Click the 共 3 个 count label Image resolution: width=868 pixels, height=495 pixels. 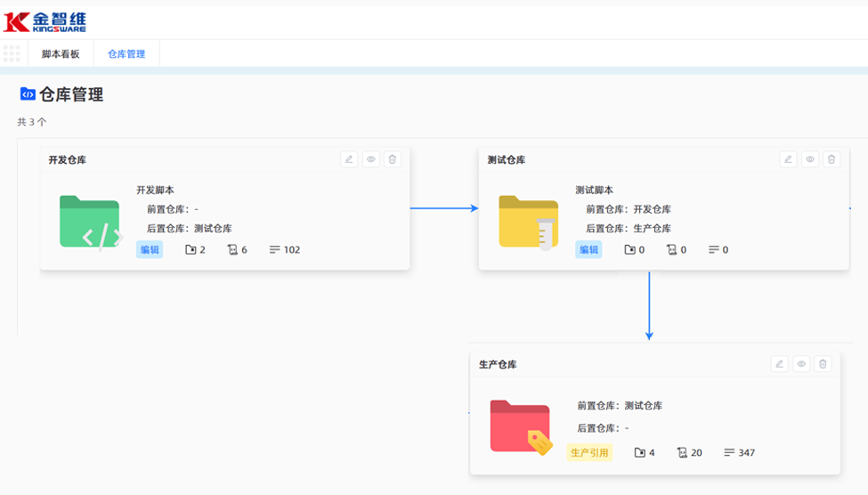(x=31, y=122)
